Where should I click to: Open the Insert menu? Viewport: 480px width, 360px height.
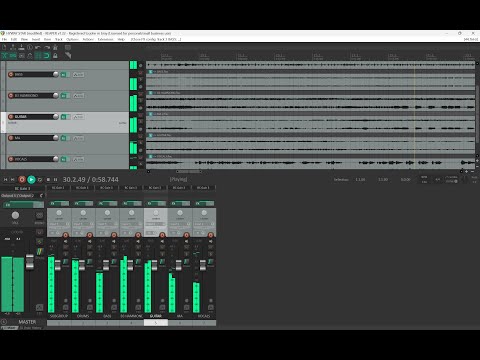point(36,39)
